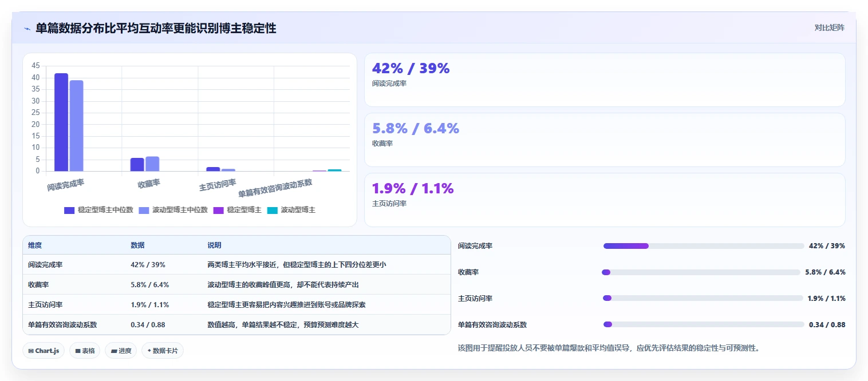Click the footnote text 该图用于提醒投放人员

(609, 348)
